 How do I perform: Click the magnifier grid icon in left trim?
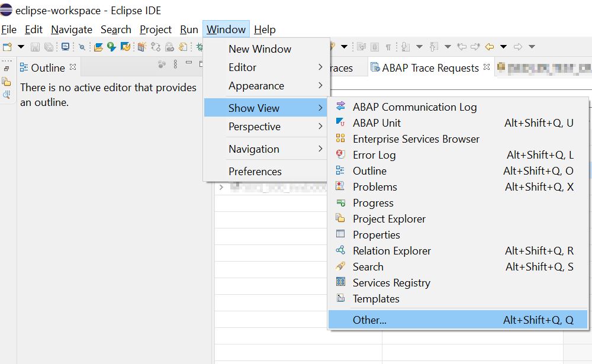[7, 94]
